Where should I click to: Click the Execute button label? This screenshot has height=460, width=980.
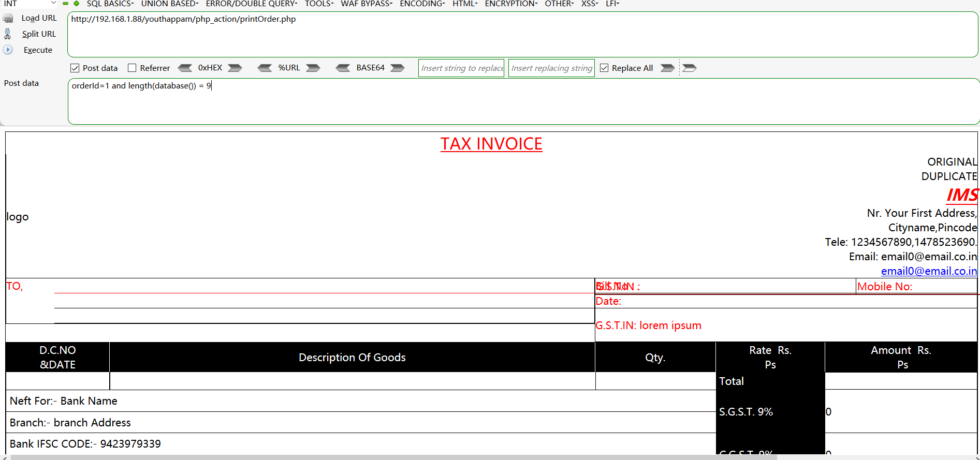(x=38, y=50)
